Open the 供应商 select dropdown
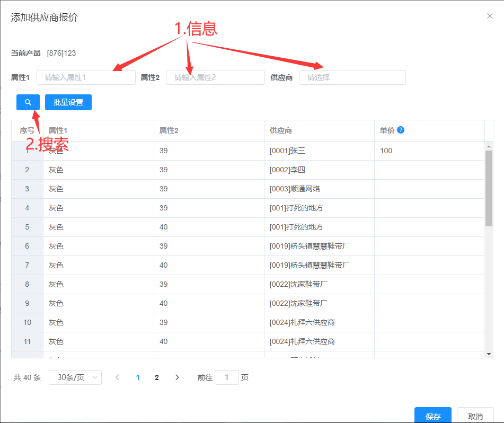504x423 pixels. (352, 77)
